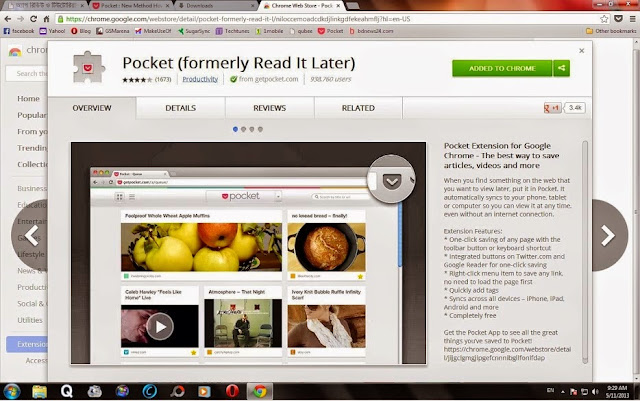Click the ADDED TO CHROME button

[502, 68]
